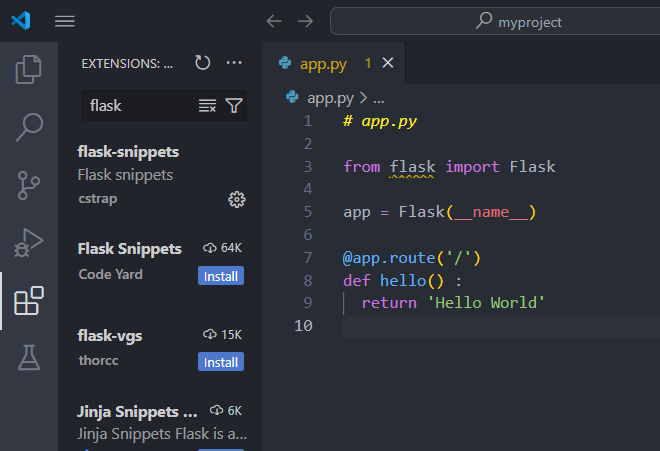Click the # app.py comment line

(x=380, y=121)
